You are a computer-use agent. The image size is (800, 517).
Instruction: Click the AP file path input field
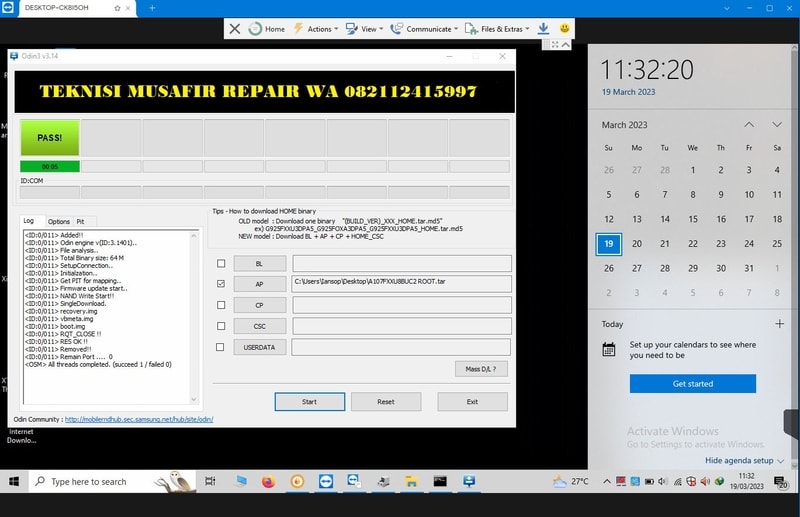pyautogui.click(x=402, y=284)
